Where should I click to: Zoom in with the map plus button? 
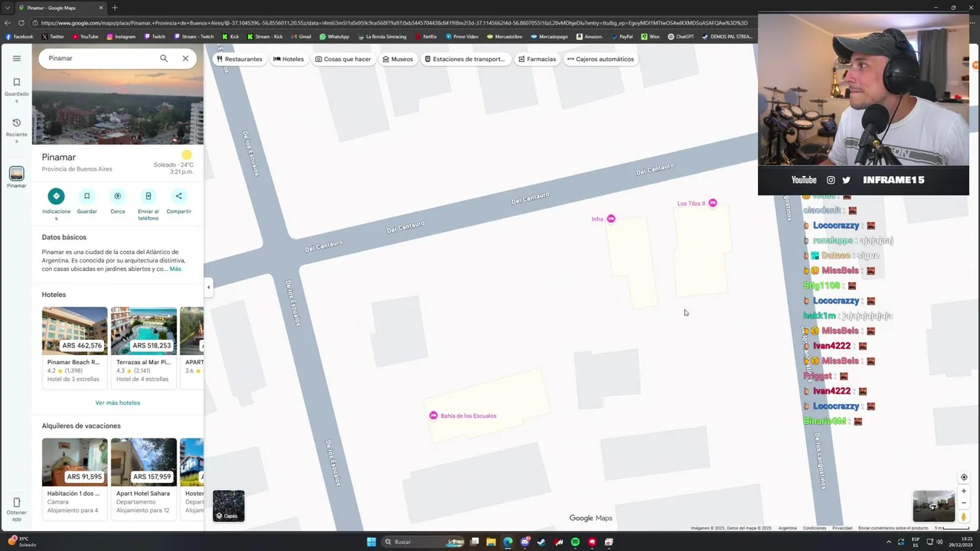coord(964,491)
